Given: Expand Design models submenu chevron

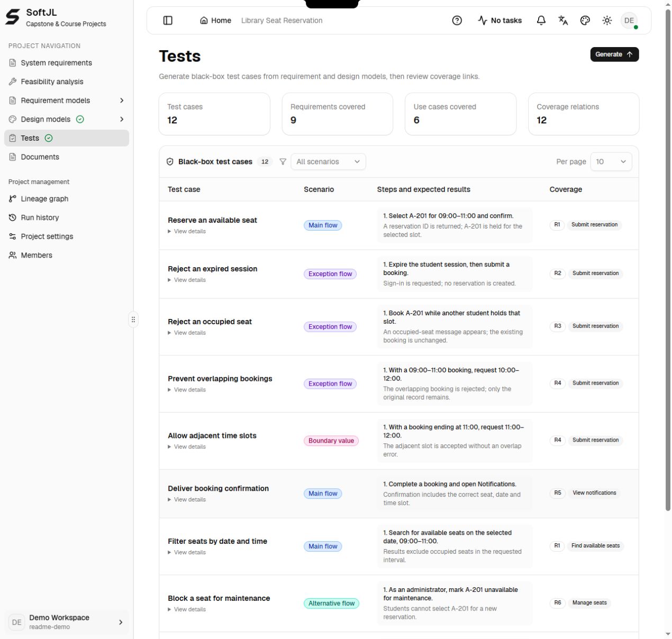Looking at the screenshot, I should tap(122, 120).
